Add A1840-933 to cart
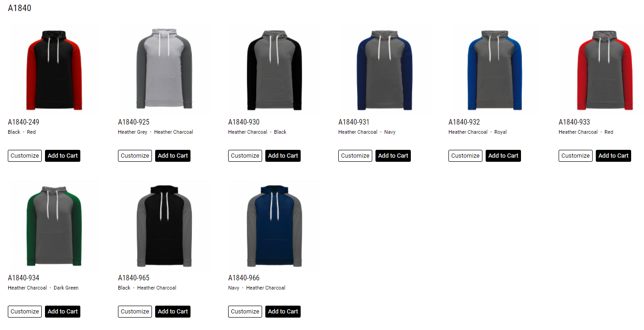This screenshot has height=330, width=644. [x=613, y=156]
